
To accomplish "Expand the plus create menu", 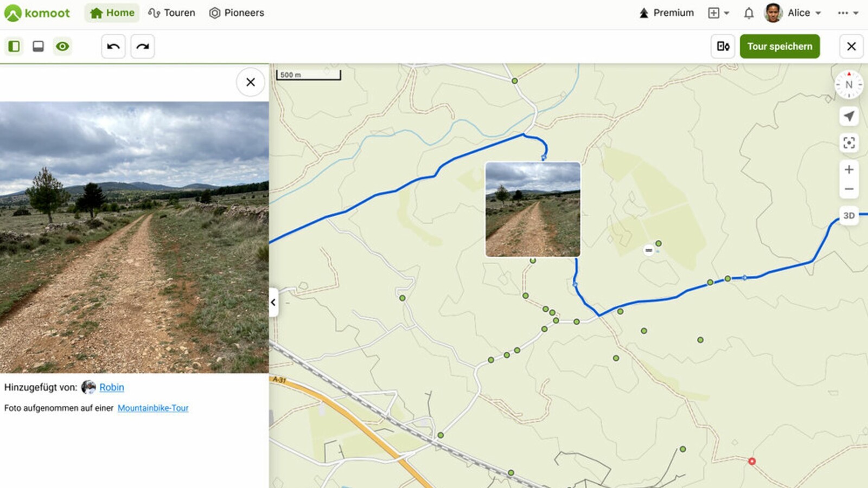I will point(718,13).
